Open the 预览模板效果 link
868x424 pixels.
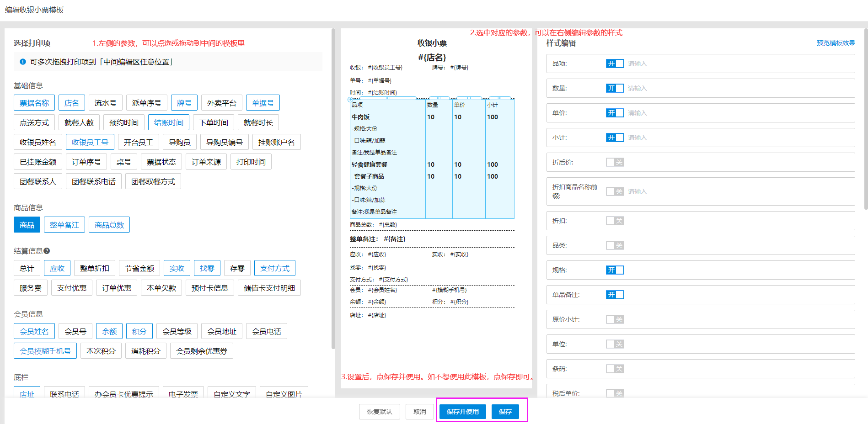[836, 43]
